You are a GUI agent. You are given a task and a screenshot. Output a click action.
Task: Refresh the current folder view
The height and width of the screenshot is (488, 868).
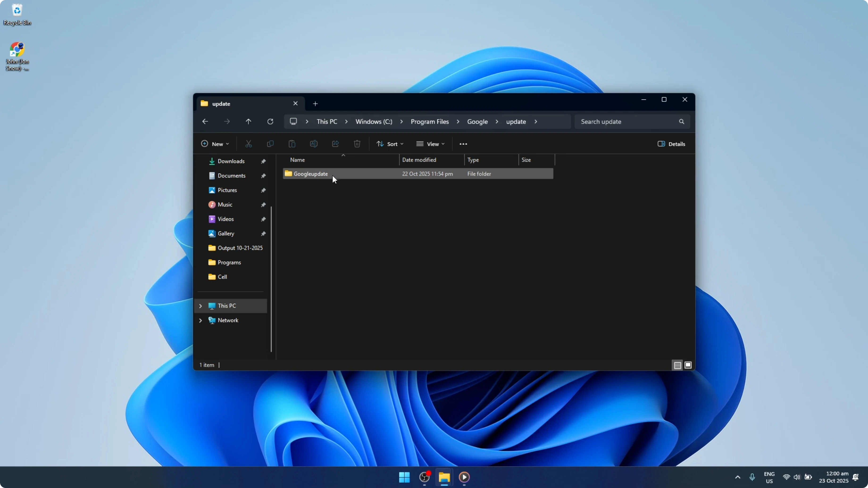point(270,121)
